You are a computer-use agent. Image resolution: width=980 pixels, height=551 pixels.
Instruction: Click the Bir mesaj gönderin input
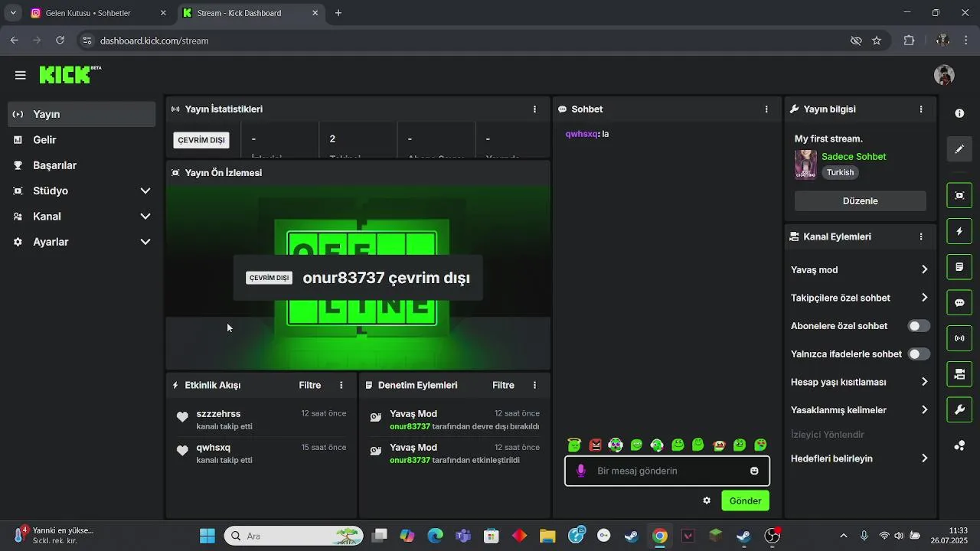[x=667, y=471]
